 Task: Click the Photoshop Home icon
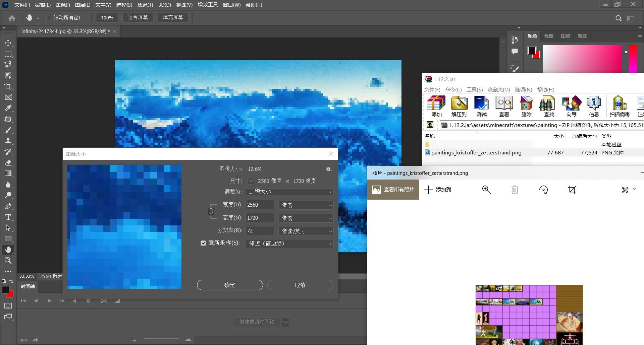[x=12, y=18]
